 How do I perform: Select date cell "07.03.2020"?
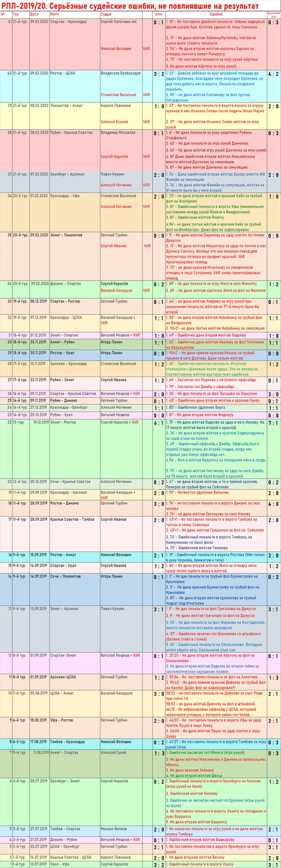coord(39,175)
